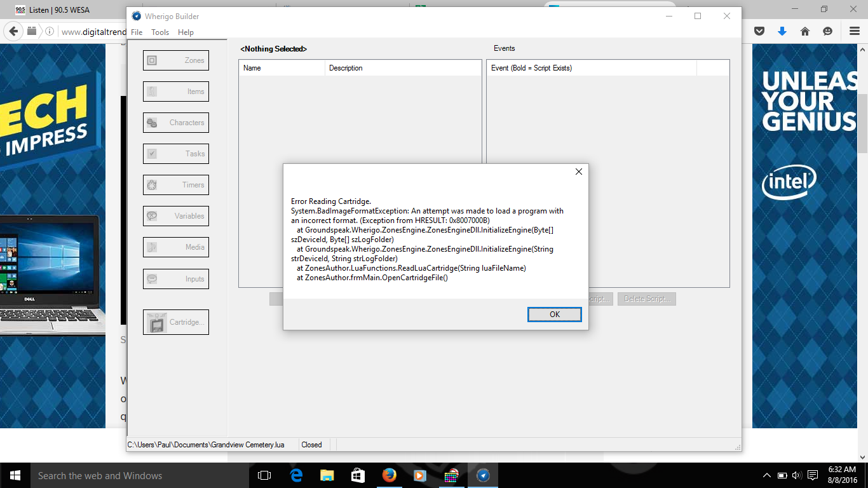868x488 pixels.
Task: Click the Delete Script... button
Action: click(646, 299)
